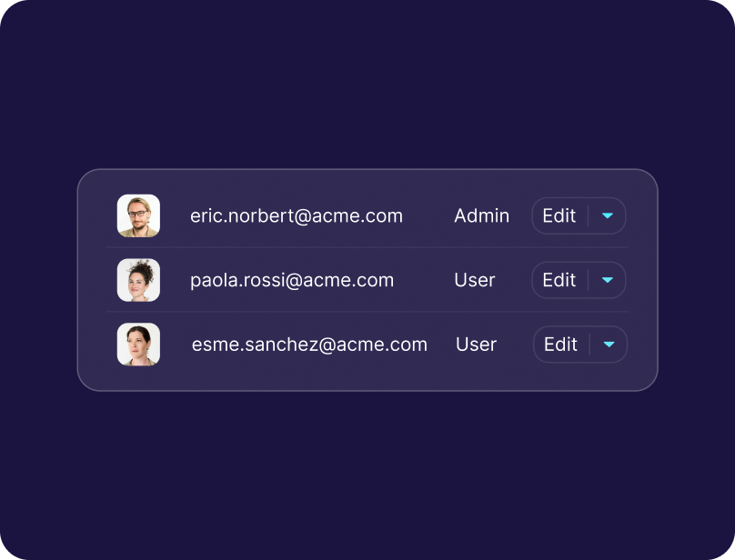This screenshot has width=735, height=560.
Task: Open the dropdown arrow for eric.norbert@acme.com
Action: tap(608, 216)
